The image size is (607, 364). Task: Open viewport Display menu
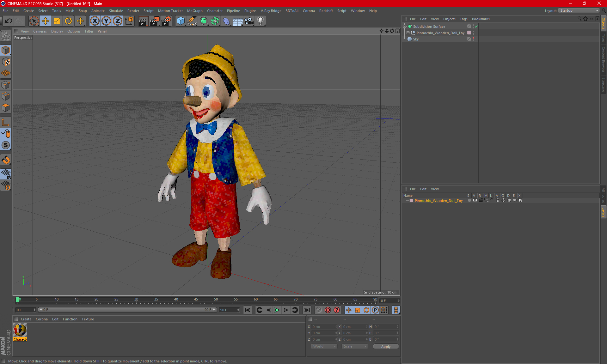coord(57,31)
